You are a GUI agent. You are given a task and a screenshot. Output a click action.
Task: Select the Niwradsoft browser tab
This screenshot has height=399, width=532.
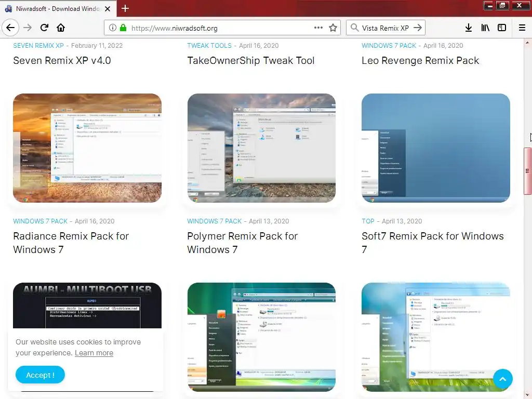[x=58, y=9]
